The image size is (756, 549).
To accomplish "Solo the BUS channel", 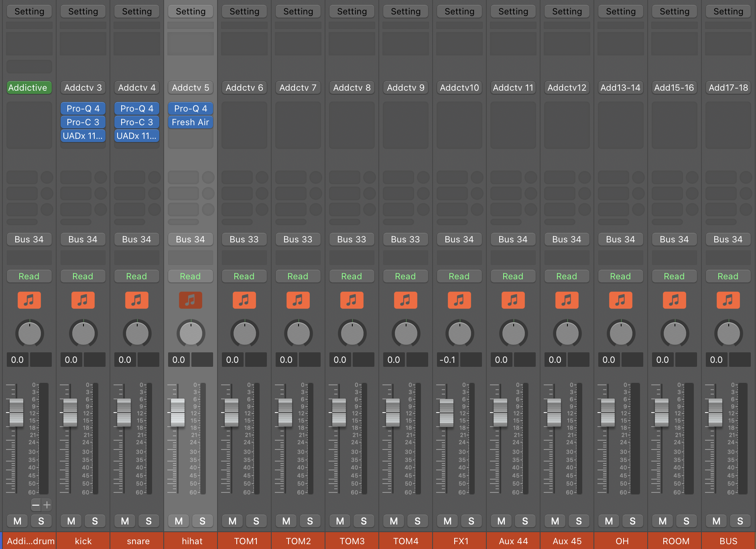I will click(x=740, y=521).
